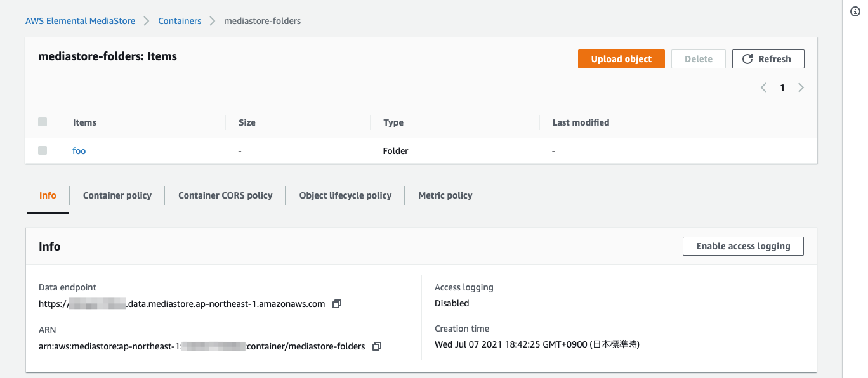This screenshot has width=868, height=378.
Task: Click the Upload object button
Action: [x=621, y=59]
